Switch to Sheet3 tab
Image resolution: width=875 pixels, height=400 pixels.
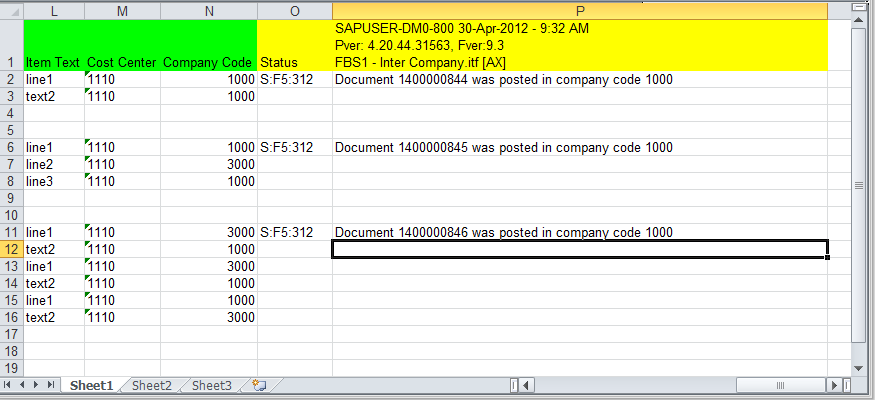point(212,385)
